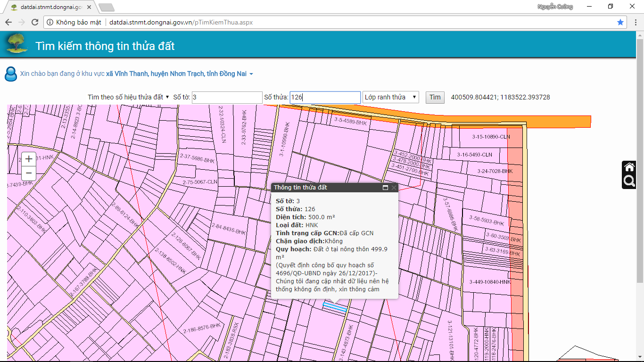Click 'Tình trạng cấp GCN' line in popup
Screen dimensions: 644x362
click(325, 233)
